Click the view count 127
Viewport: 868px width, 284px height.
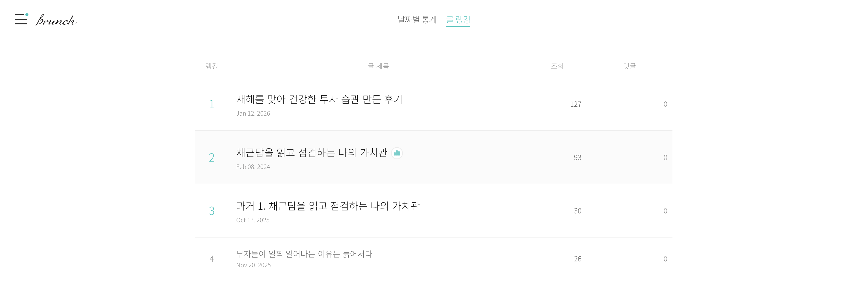click(x=575, y=104)
